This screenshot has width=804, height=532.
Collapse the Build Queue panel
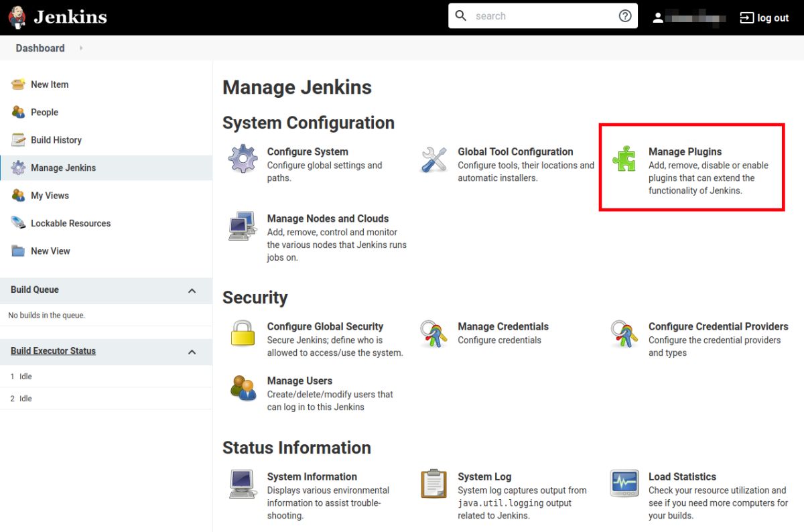[192, 291]
